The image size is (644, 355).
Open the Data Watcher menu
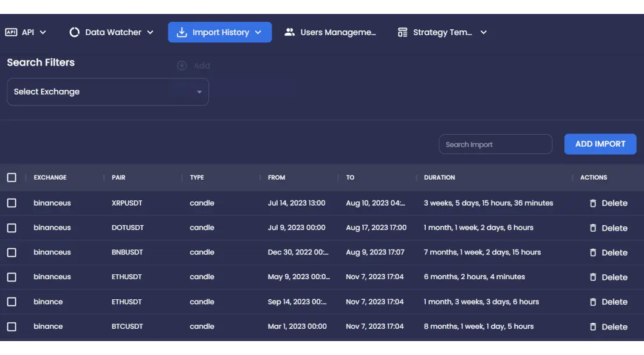113,32
